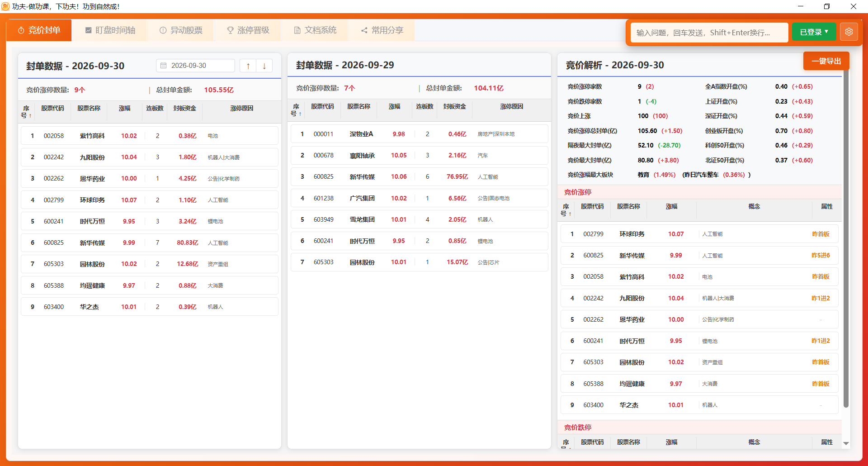Screen dimensions: 868x466
Task: Open the 文档系统 tab
Action: (x=315, y=30)
